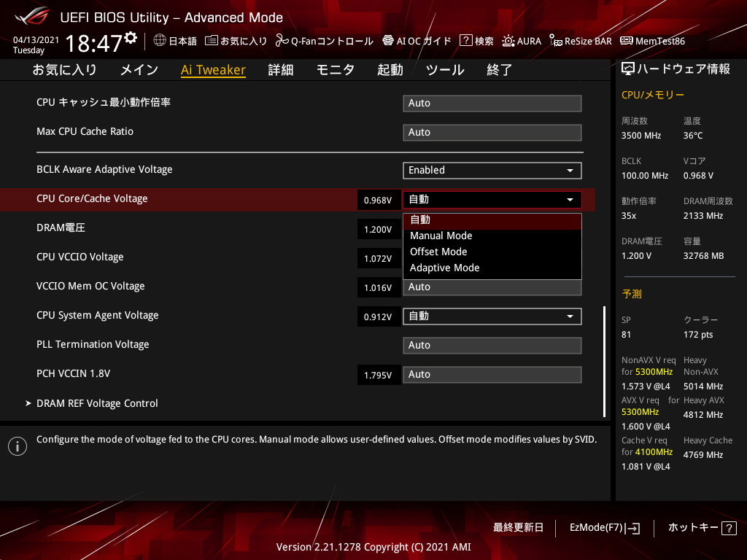Open time settings gear icon

coord(131,38)
